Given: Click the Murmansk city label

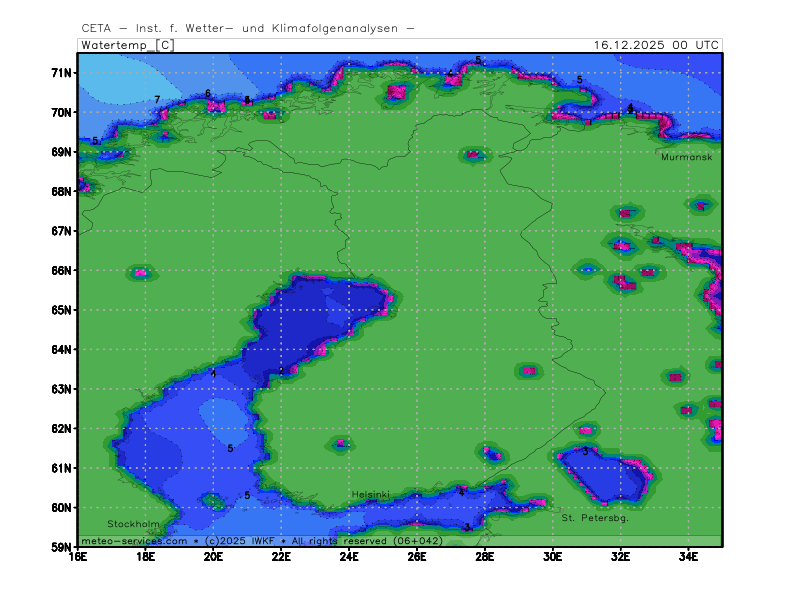Looking at the screenshot, I should pos(685,158).
